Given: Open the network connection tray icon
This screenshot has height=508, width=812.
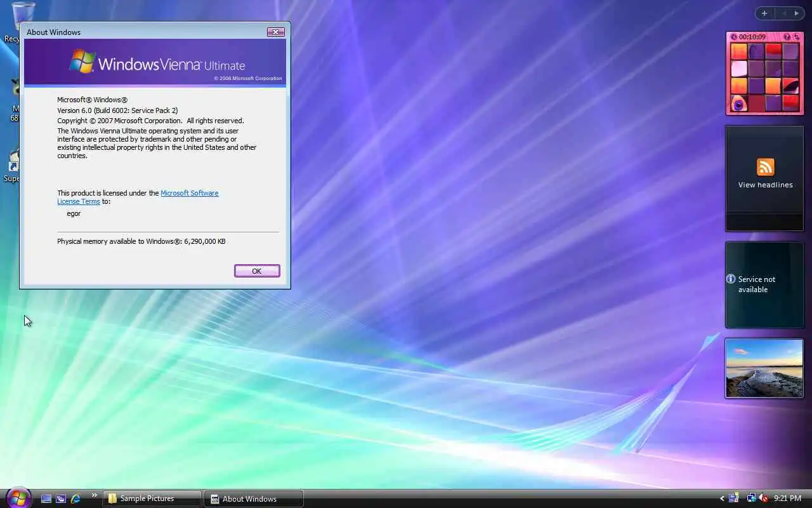Looking at the screenshot, I should coord(751,498).
